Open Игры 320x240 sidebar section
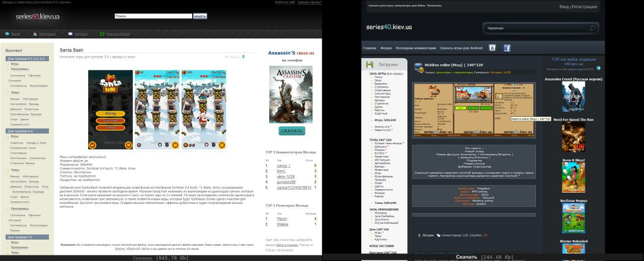Screen dimensions: 644x261 pos(385,120)
